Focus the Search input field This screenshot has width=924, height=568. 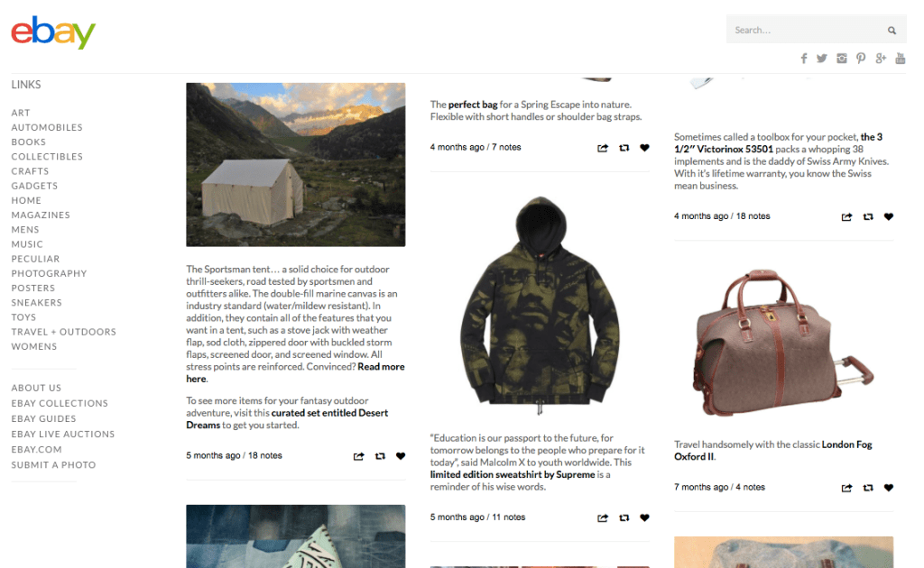pyautogui.click(x=808, y=30)
